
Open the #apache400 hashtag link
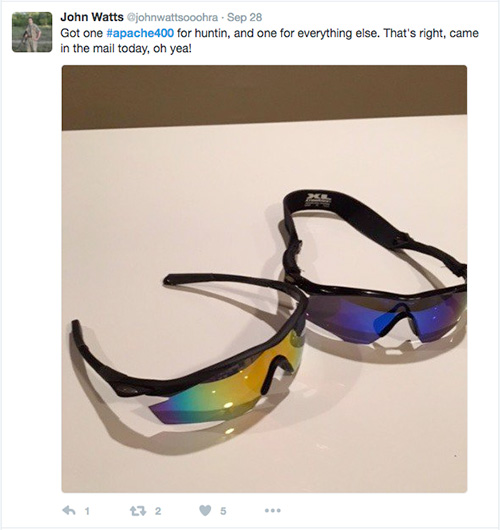140,33
